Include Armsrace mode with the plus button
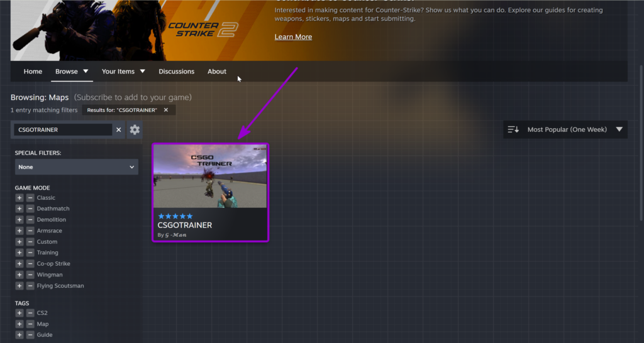The width and height of the screenshot is (644, 343). (19, 231)
